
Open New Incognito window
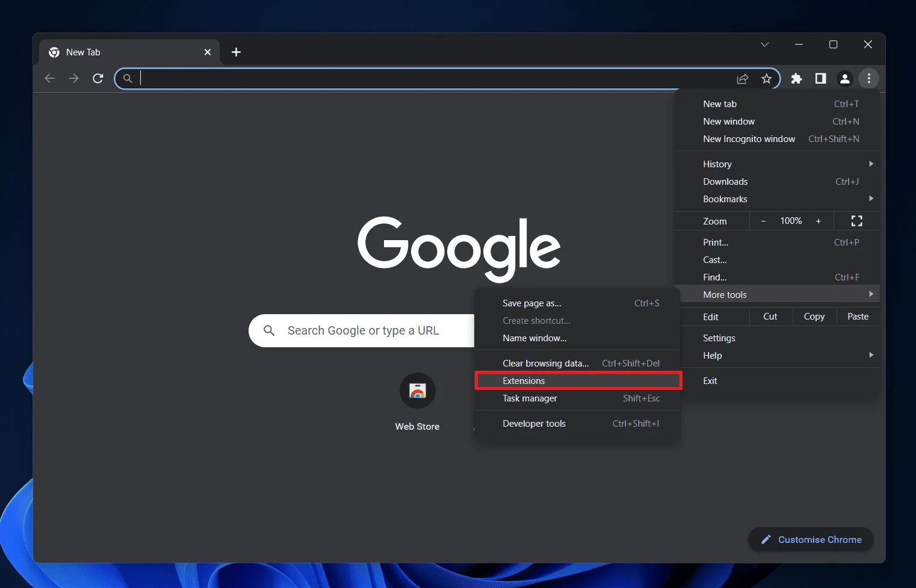777,139
